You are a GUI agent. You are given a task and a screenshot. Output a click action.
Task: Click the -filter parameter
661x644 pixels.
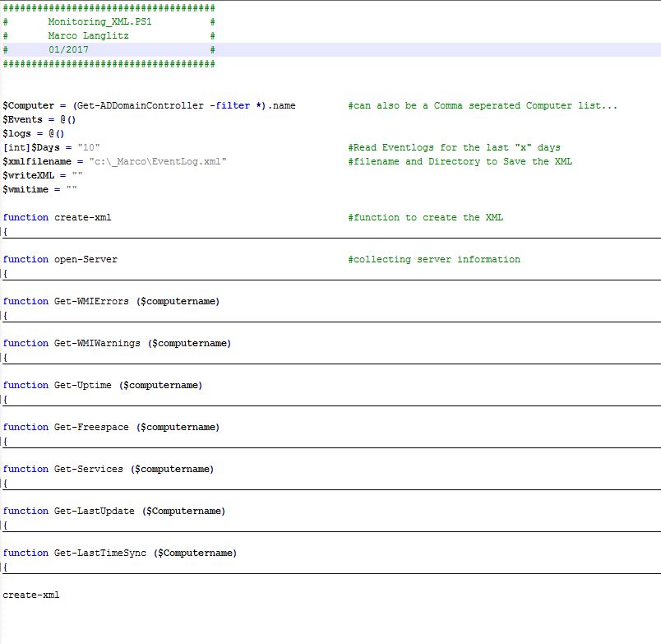pos(229,105)
